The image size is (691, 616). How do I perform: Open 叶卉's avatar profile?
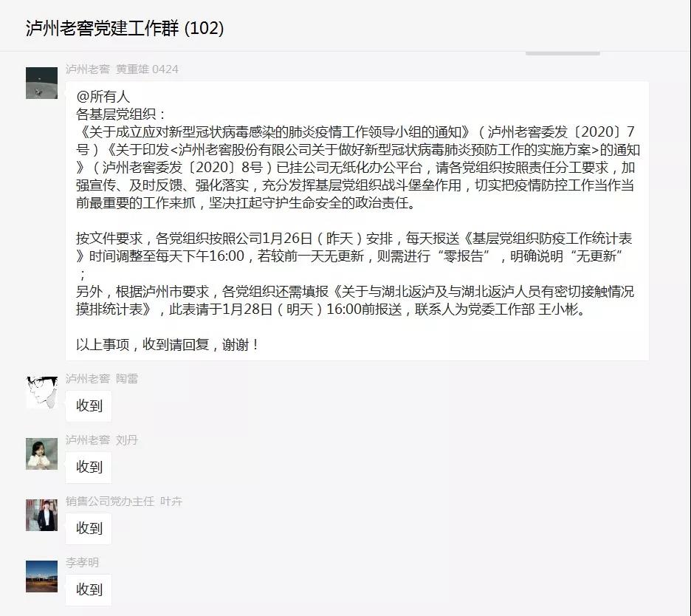[41, 515]
